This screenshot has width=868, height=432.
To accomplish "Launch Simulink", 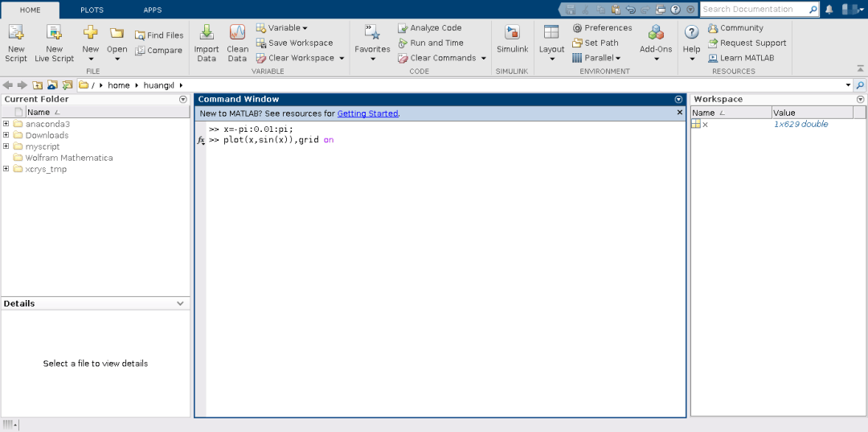I will point(512,40).
